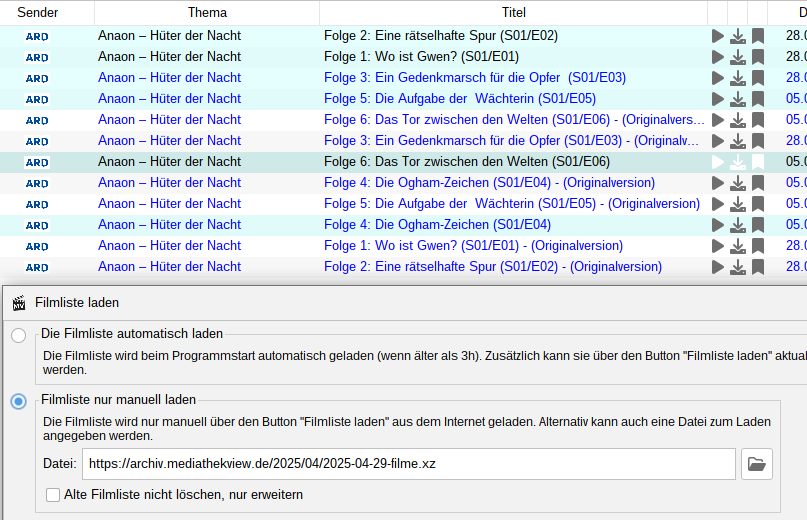Select title 'Folge 2: Eine rätselhafte Spur (S01/E02) - (Originalversion)'
The image size is (807, 520).
pos(493,267)
